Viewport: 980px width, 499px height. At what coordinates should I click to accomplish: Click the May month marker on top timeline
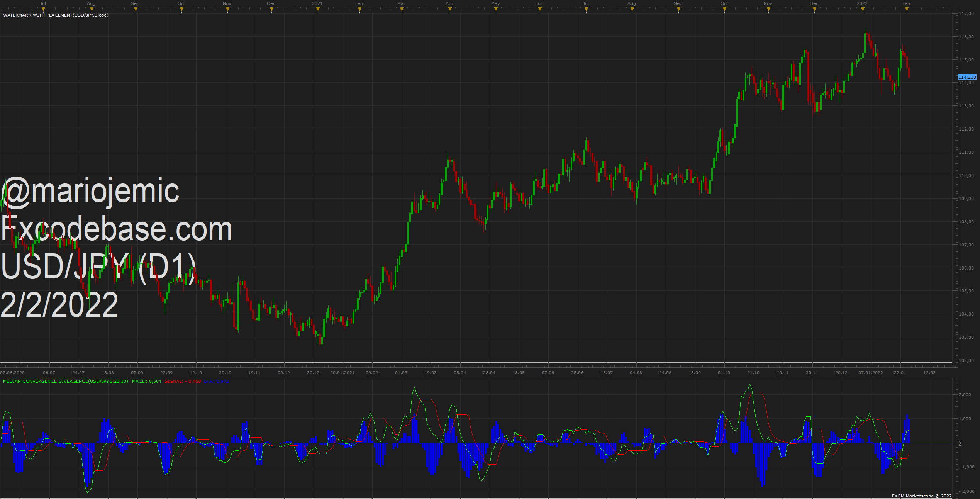(x=496, y=3)
